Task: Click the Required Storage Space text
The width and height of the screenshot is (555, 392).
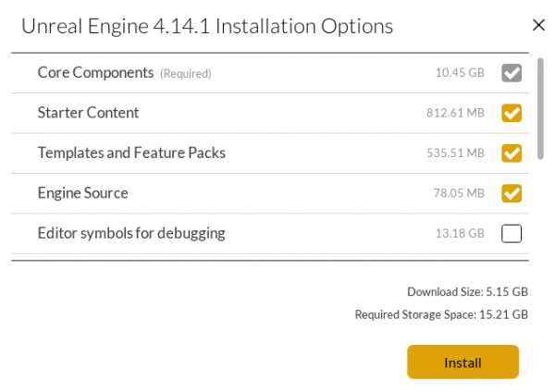Action: pyautogui.click(x=441, y=315)
